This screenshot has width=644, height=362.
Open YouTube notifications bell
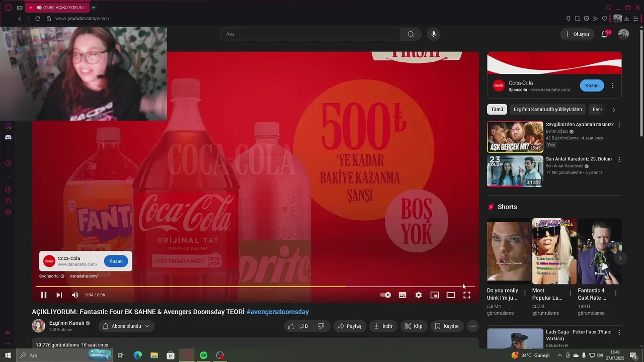pyautogui.click(x=604, y=34)
